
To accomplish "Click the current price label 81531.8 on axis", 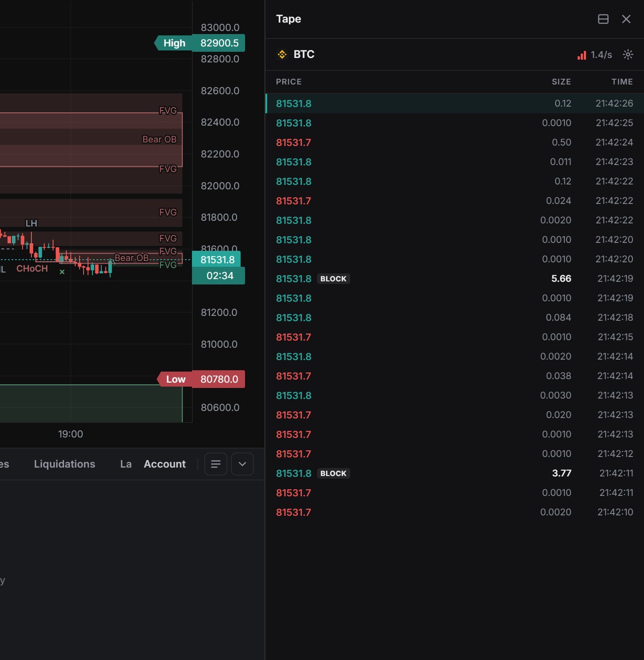I will 216,260.
